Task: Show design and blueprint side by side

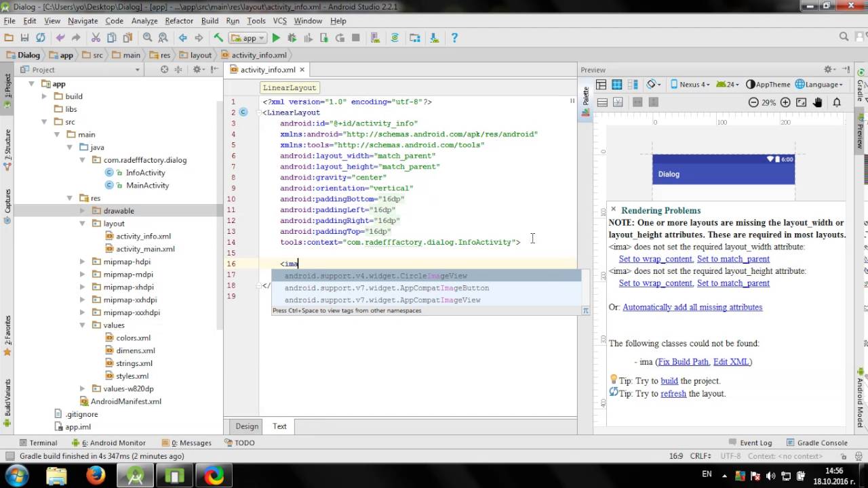Action: [x=633, y=85]
